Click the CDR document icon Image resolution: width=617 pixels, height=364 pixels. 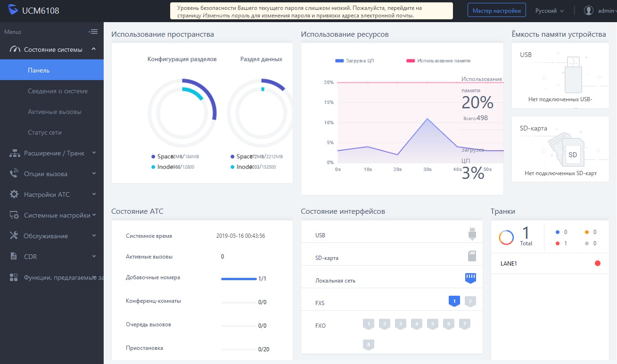14,257
